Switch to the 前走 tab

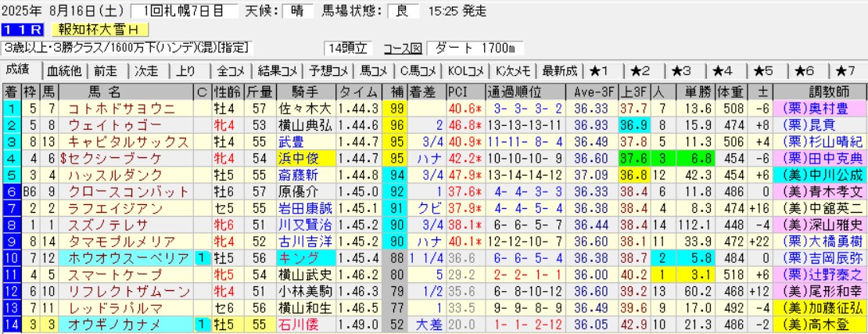click(x=107, y=70)
